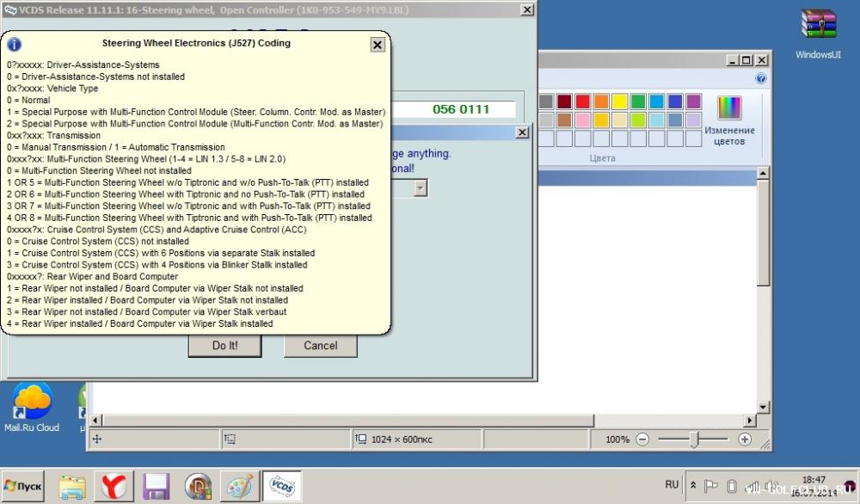The height and width of the screenshot is (504, 860).
Task: Click '0 = Manual Transmission / 1 = Automatic Transmission'
Action: pos(116,147)
